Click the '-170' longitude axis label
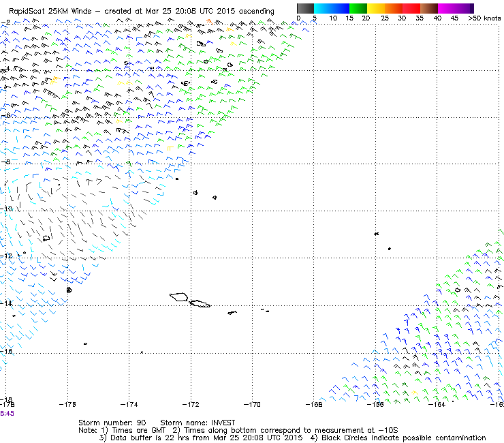The width and height of the screenshot is (504, 443). point(252,404)
